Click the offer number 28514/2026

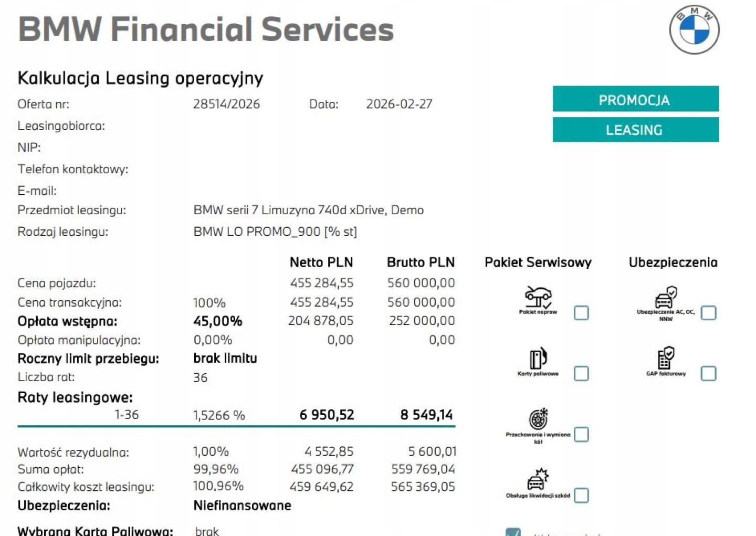pos(226,104)
